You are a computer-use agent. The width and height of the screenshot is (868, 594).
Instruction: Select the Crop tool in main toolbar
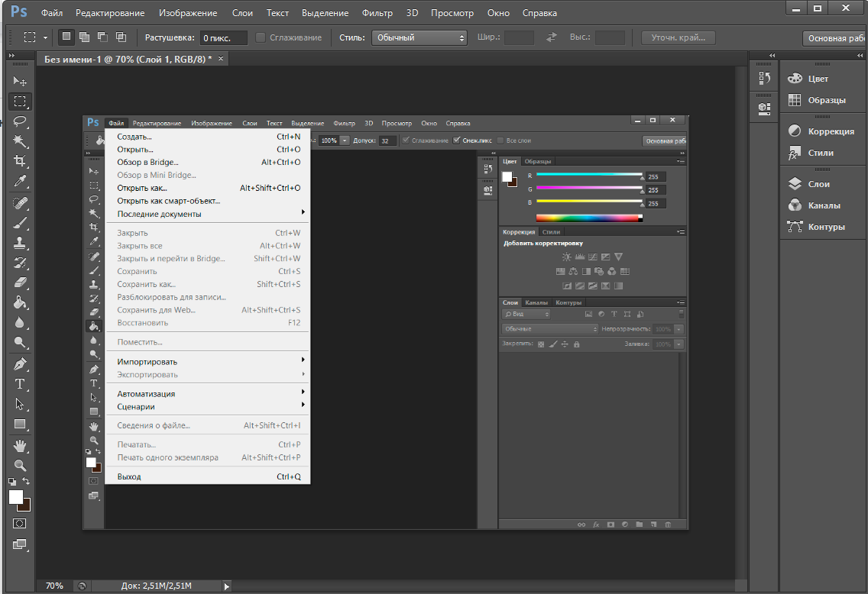pyautogui.click(x=19, y=161)
